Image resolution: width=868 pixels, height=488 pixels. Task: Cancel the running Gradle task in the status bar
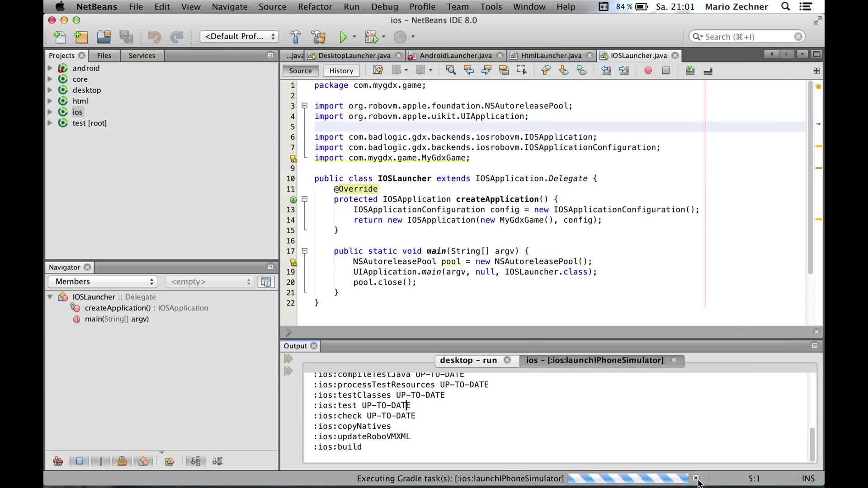tap(695, 478)
